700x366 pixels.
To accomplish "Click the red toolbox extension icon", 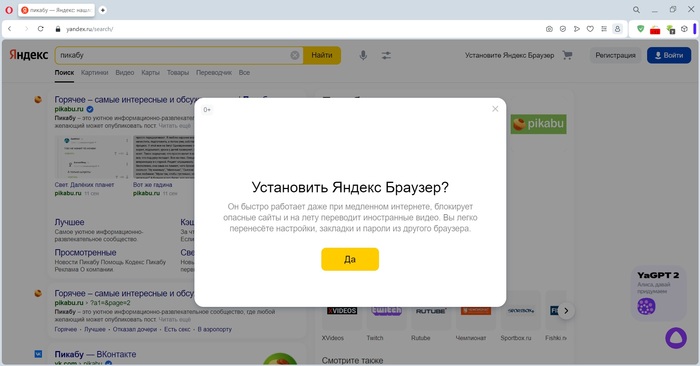I will [655, 30].
